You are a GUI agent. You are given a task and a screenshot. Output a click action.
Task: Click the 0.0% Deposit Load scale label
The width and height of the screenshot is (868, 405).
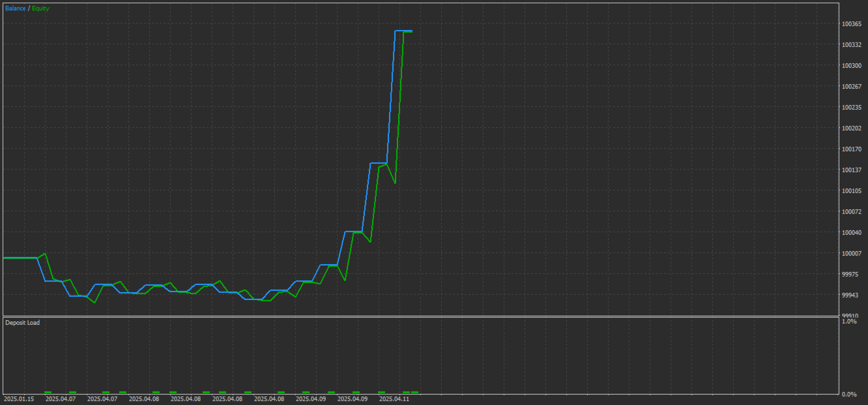(849, 395)
